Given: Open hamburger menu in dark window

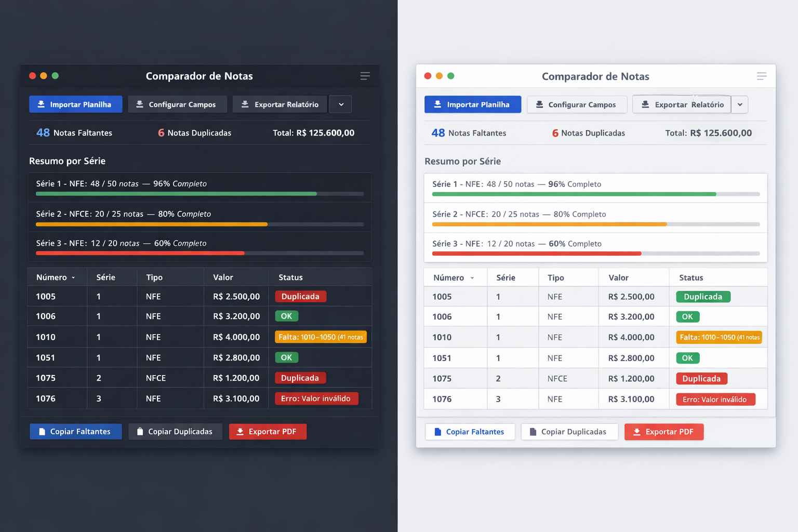Looking at the screenshot, I should tap(365, 76).
